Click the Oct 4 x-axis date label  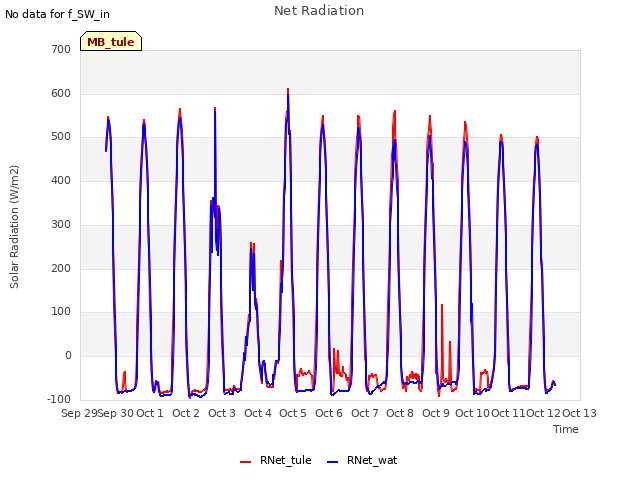pyautogui.click(x=258, y=413)
